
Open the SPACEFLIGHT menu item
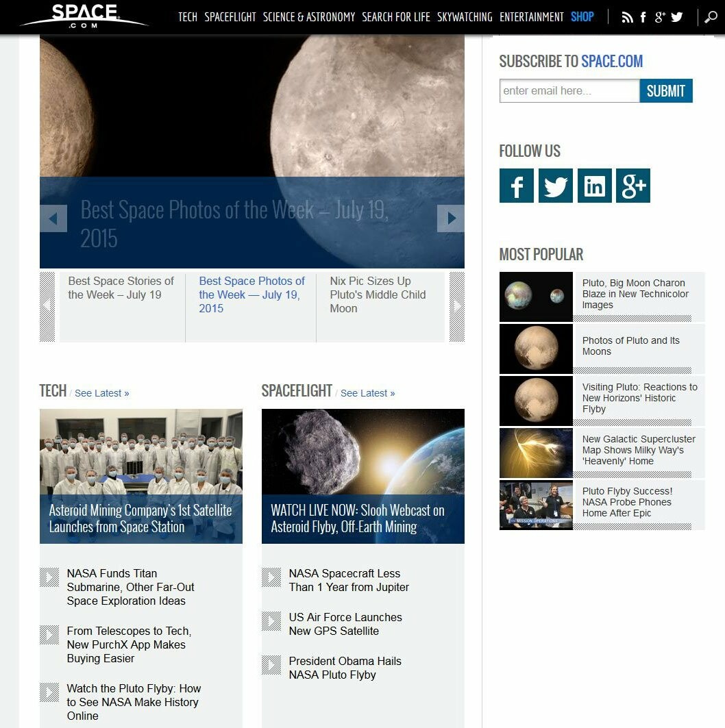tap(230, 17)
